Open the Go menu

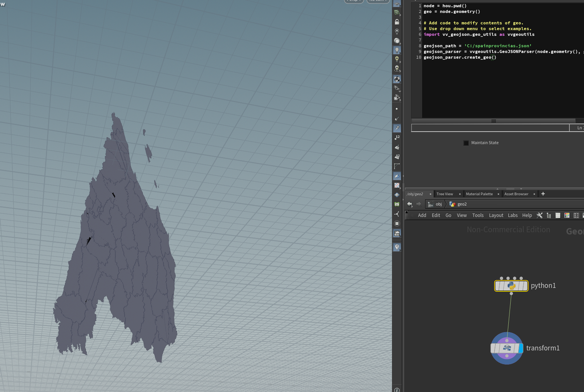point(449,216)
